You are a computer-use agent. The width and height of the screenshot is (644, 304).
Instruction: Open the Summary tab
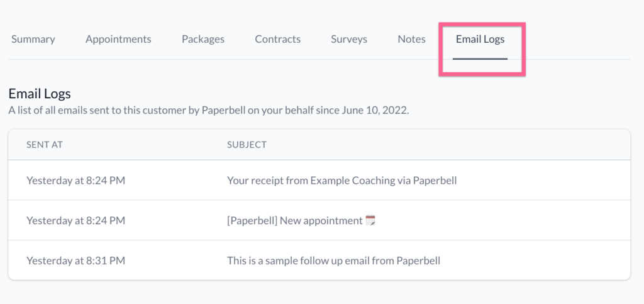(33, 40)
